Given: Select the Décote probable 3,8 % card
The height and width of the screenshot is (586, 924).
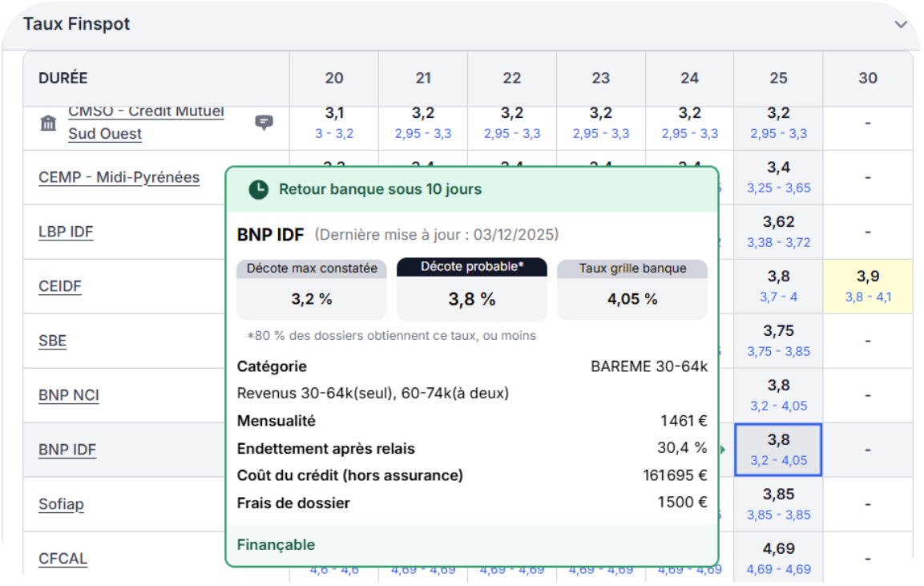Looking at the screenshot, I should coord(471,289).
